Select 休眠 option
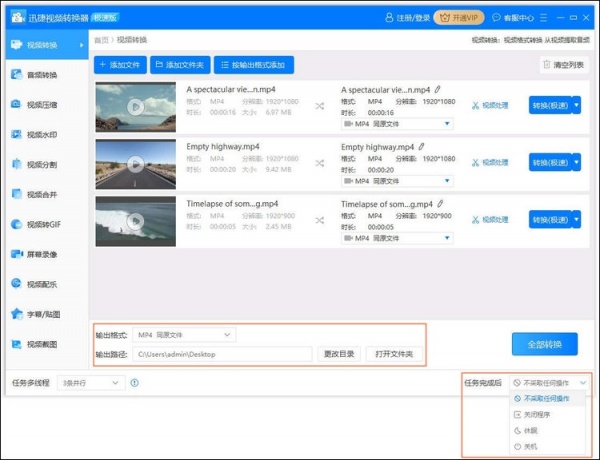This screenshot has width=600, height=460. pos(548,431)
